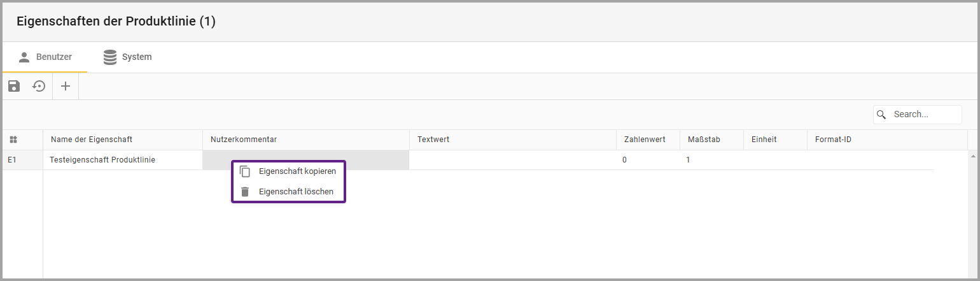Viewport: 980px width, 281px height.
Task: Sort by Name der Eigenschaft column header
Action: point(92,140)
